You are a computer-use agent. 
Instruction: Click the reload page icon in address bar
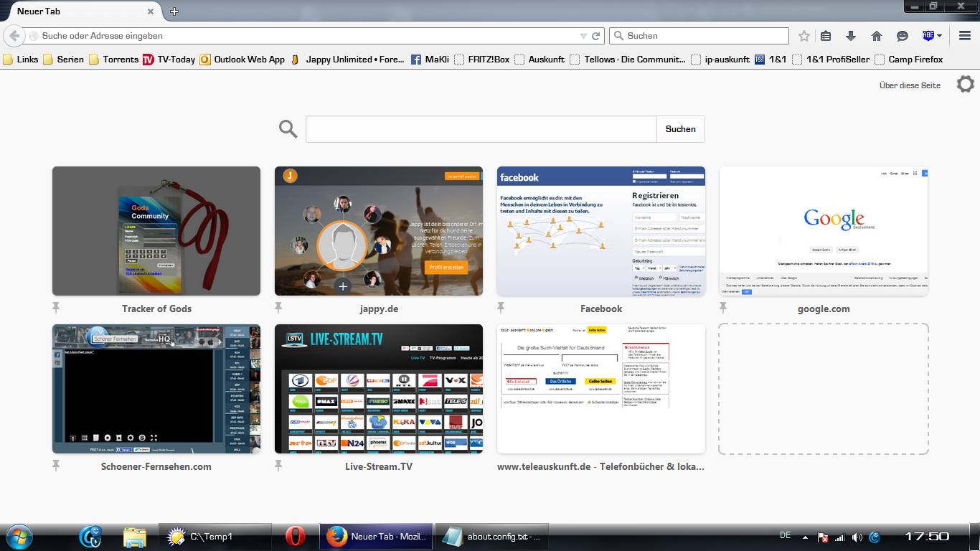595,36
